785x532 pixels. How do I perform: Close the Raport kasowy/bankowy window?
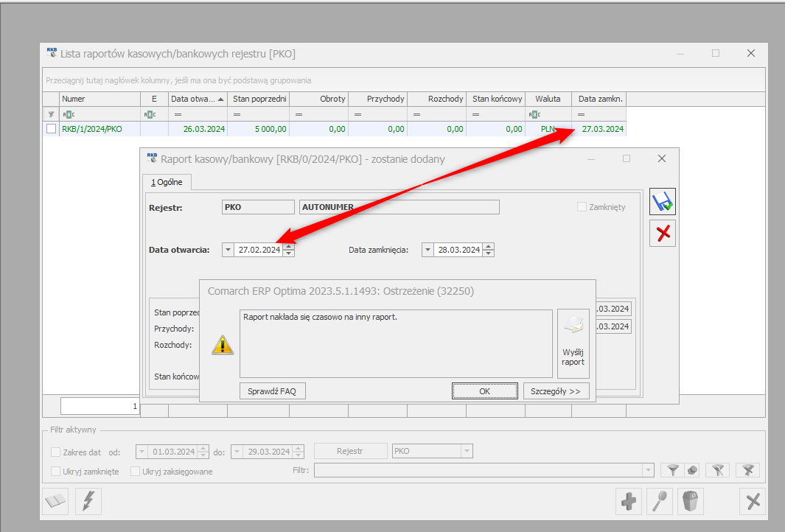pyautogui.click(x=662, y=158)
